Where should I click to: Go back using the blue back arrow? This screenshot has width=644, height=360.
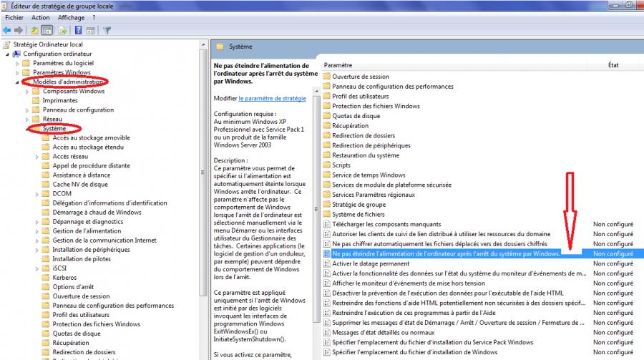[6, 30]
